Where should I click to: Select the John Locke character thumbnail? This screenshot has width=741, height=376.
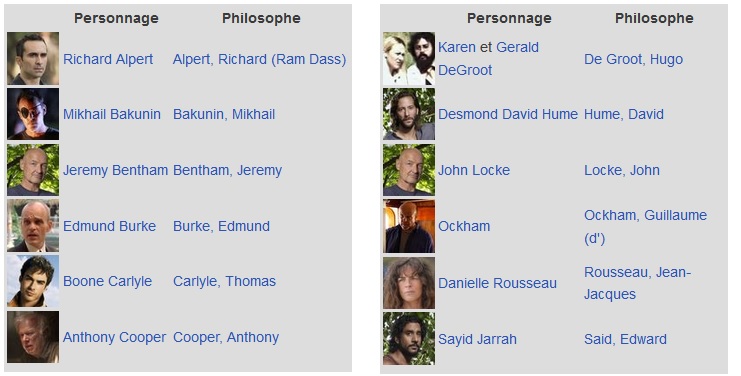click(x=409, y=170)
